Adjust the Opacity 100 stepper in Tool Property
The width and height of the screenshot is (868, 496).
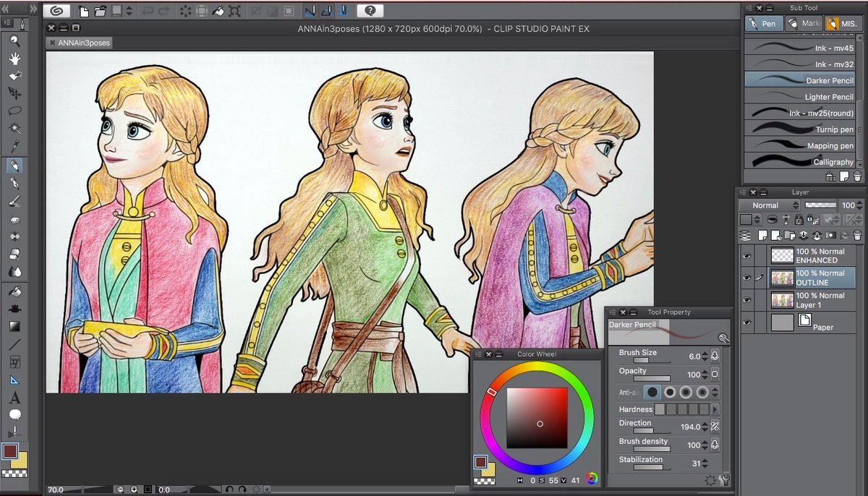(704, 375)
